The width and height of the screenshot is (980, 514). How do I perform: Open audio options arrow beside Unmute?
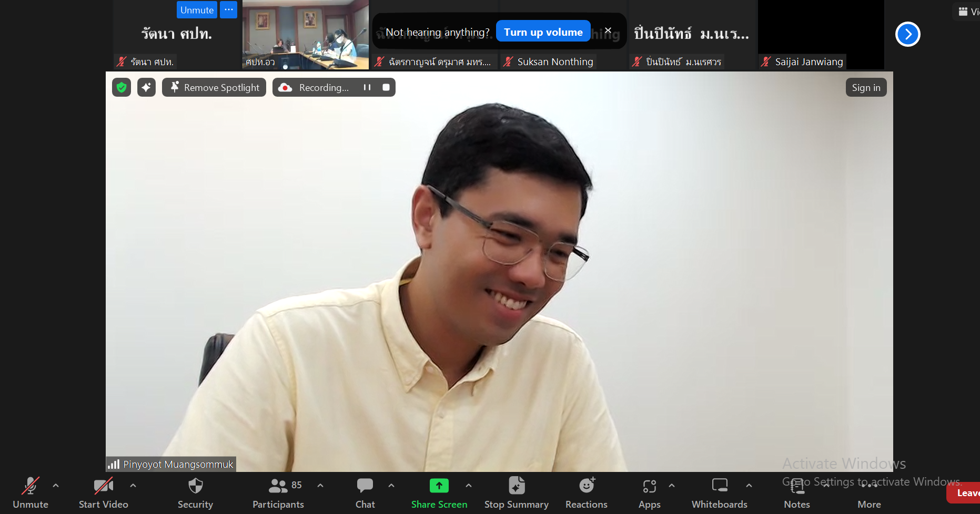[56, 486]
